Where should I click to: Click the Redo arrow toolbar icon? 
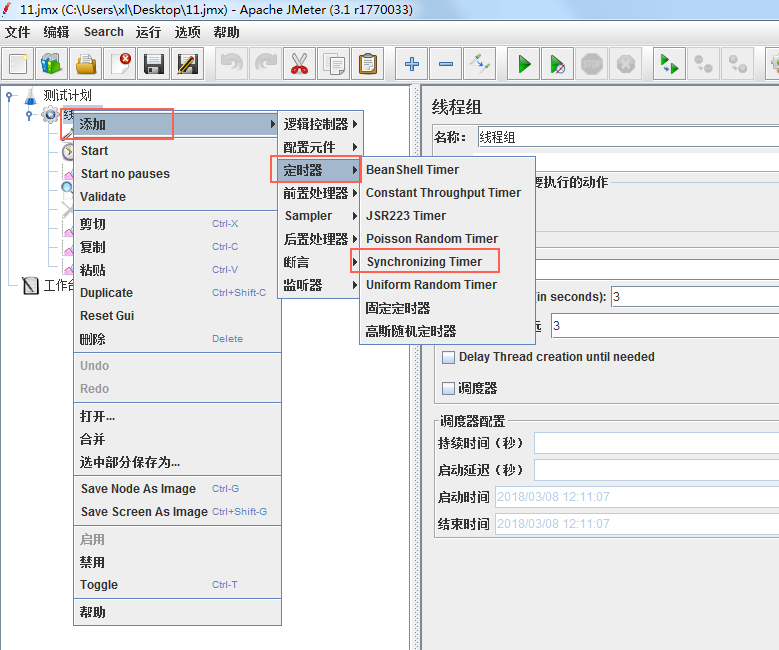tap(265, 64)
